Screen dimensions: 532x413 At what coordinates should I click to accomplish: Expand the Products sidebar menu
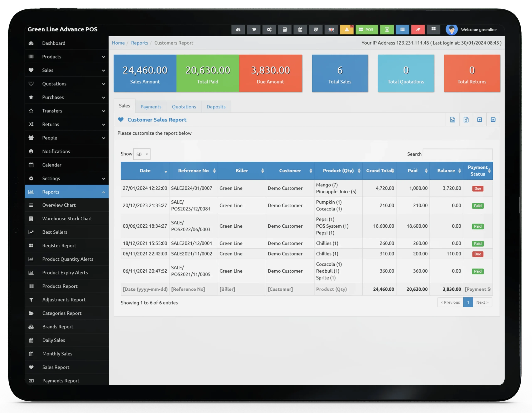coord(66,56)
